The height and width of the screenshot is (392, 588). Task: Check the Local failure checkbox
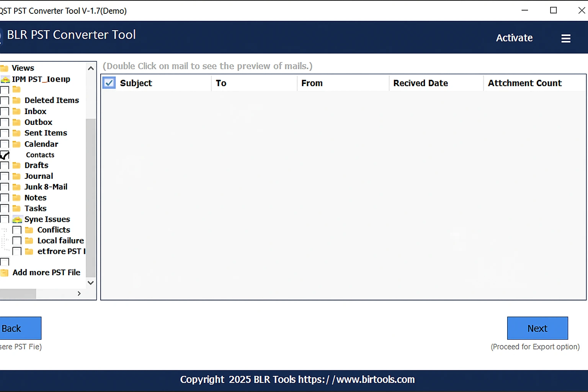tap(17, 240)
